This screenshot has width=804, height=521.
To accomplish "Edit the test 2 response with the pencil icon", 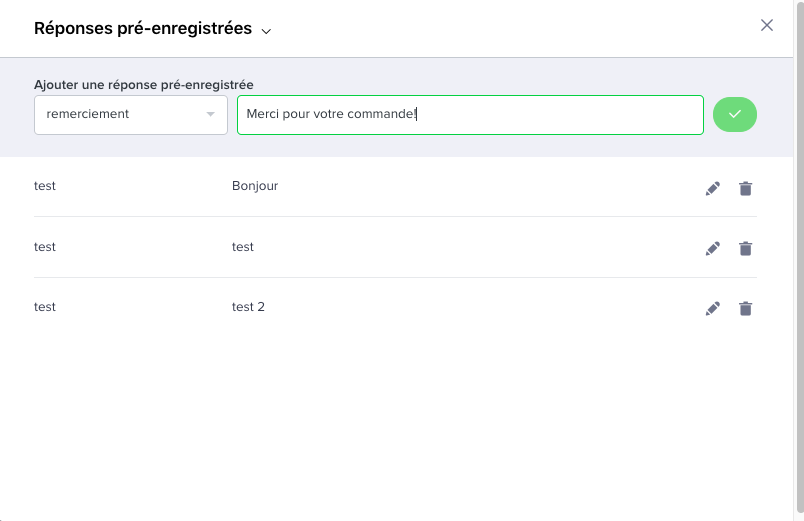I will point(713,308).
